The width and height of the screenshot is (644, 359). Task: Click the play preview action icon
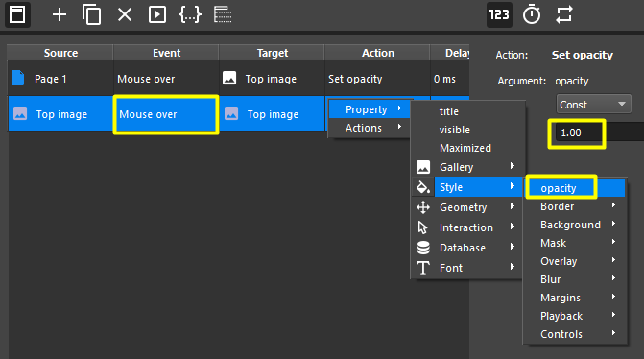click(157, 14)
